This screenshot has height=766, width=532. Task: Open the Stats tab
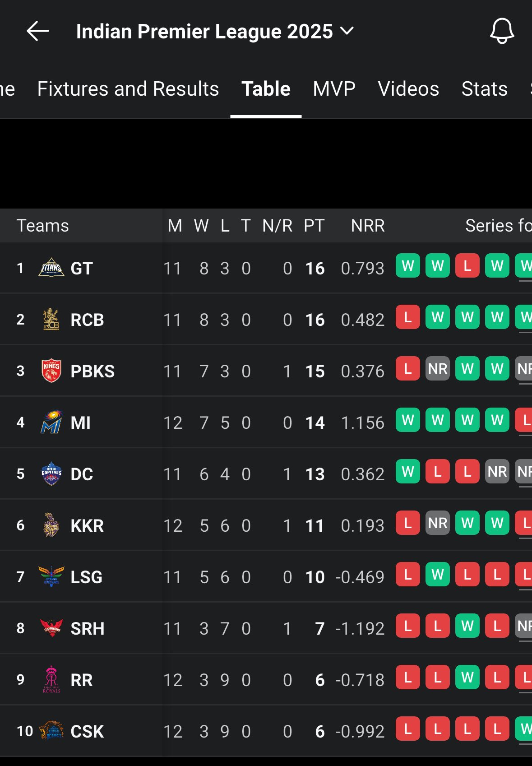tap(484, 89)
